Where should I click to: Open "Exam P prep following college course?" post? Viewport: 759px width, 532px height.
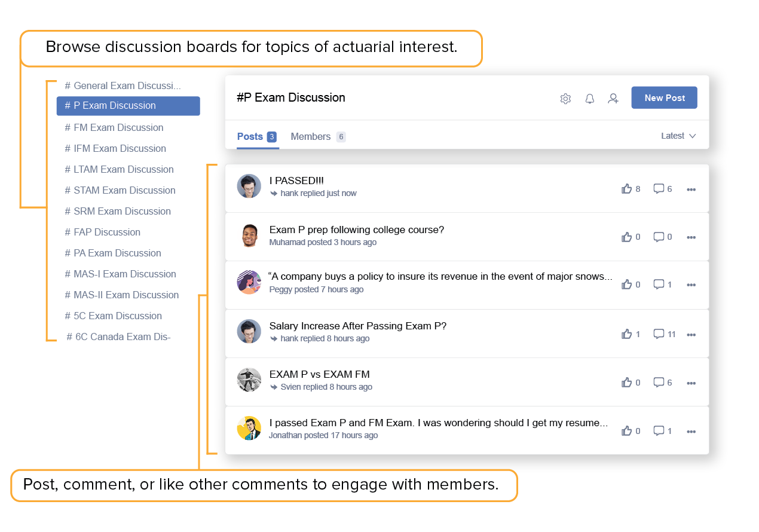point(357,230)
